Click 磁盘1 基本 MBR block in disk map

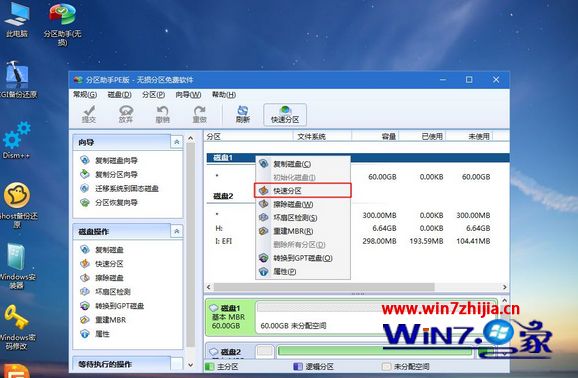[230, 317]
